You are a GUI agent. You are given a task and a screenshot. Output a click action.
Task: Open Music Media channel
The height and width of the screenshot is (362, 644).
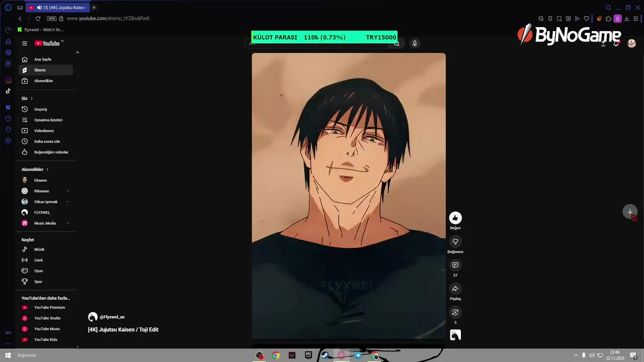pos(46,223)
